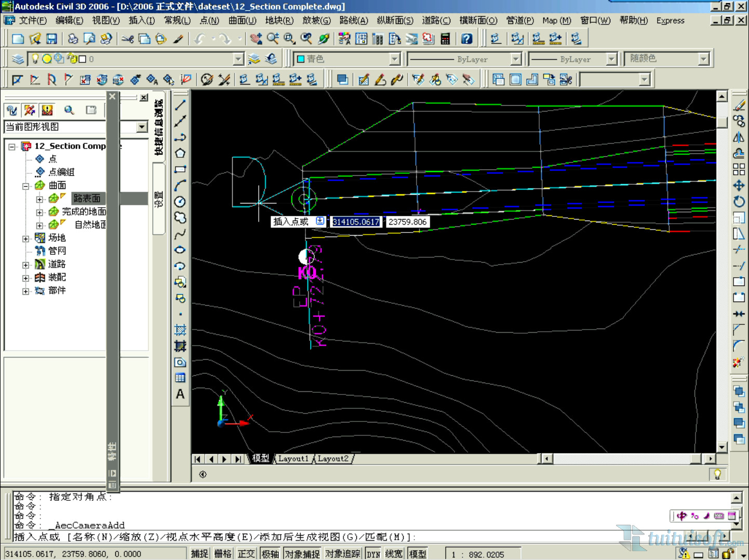Select the Line draw tool
749x560 pixels.
click(180, 105)
